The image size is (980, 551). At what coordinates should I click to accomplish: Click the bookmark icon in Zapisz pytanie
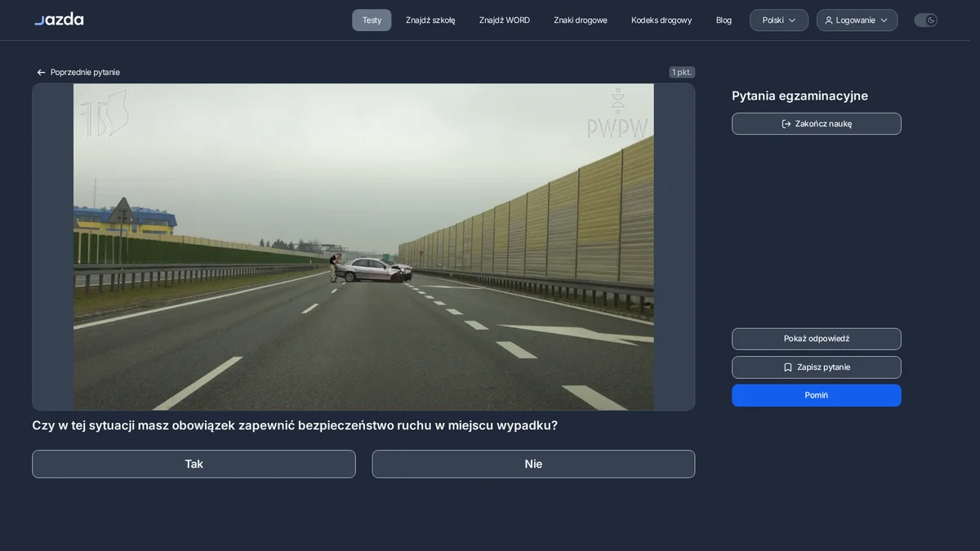788,367
